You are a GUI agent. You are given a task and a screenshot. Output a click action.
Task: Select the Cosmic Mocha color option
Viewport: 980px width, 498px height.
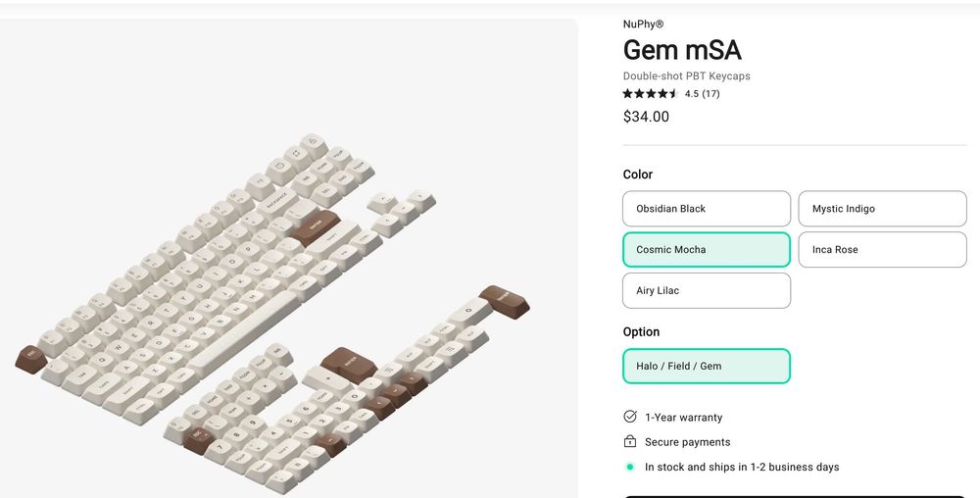pos(707,250)
